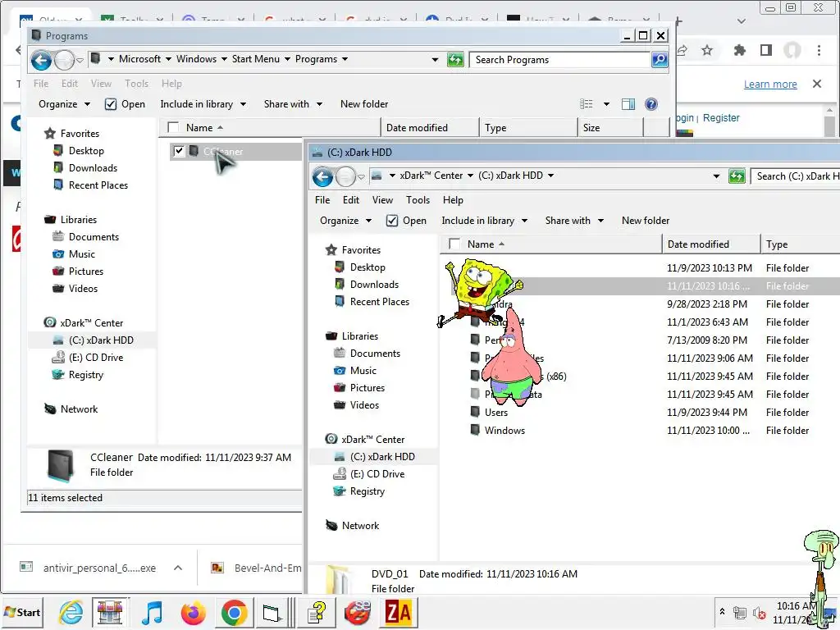Click muted volume icon in system tray

[x=759, y=612]
